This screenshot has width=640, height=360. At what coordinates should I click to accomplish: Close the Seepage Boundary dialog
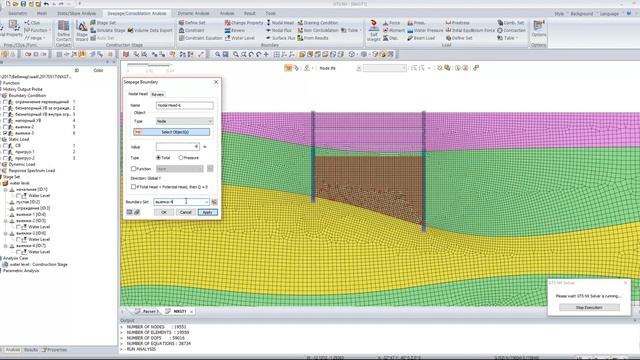click(x=216, y=82)
